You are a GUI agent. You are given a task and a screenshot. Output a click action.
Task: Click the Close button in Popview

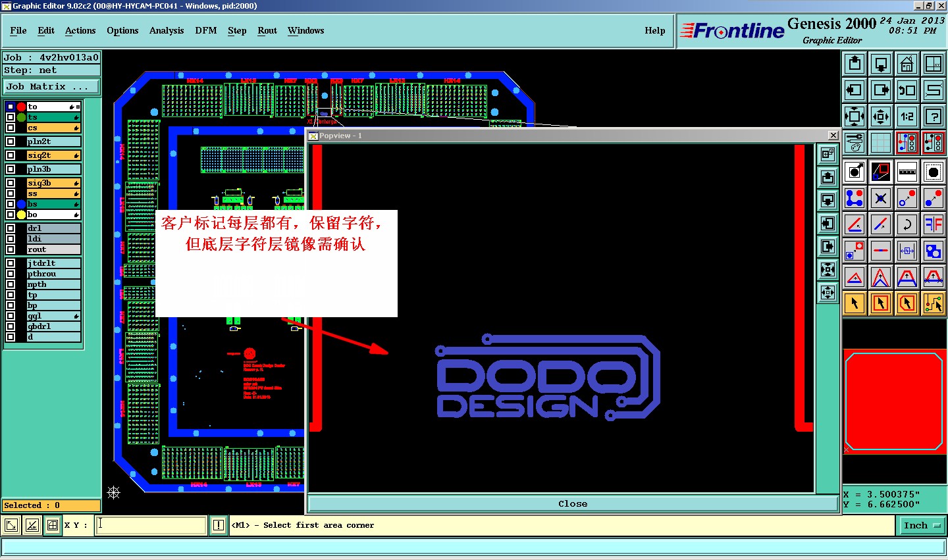(x=573, y=503)
